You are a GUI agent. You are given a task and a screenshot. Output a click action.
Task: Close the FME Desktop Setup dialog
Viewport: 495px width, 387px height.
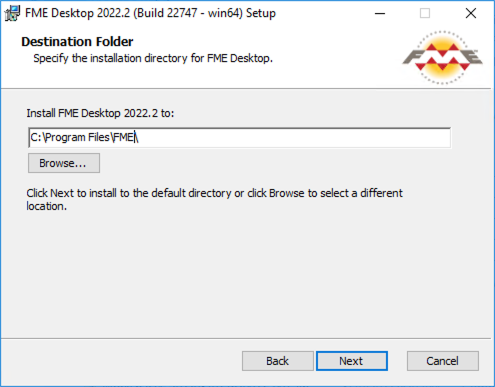click(471, 13)
